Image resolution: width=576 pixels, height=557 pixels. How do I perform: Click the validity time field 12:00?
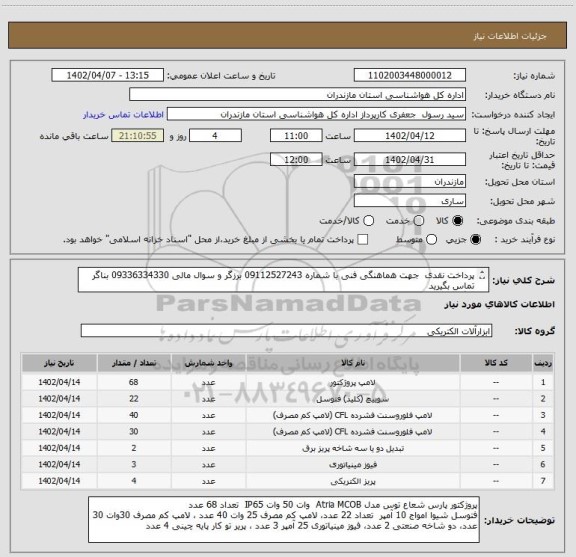296,159
